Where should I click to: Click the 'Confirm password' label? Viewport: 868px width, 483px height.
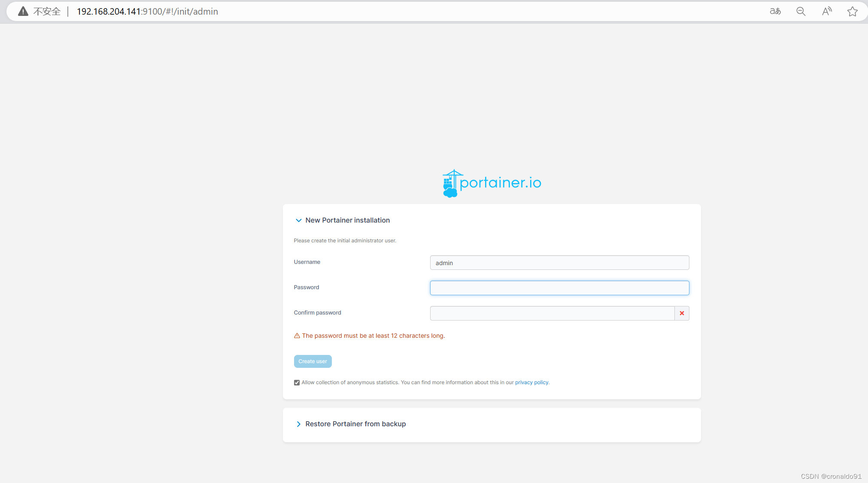(317, 313)
